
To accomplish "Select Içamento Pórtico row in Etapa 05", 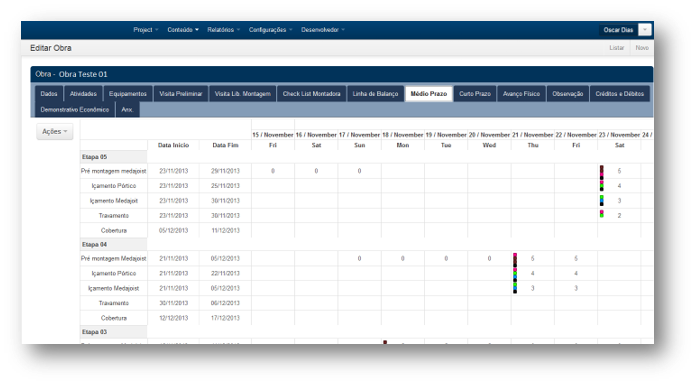I will pyautogui.click(x=113, y=186).
